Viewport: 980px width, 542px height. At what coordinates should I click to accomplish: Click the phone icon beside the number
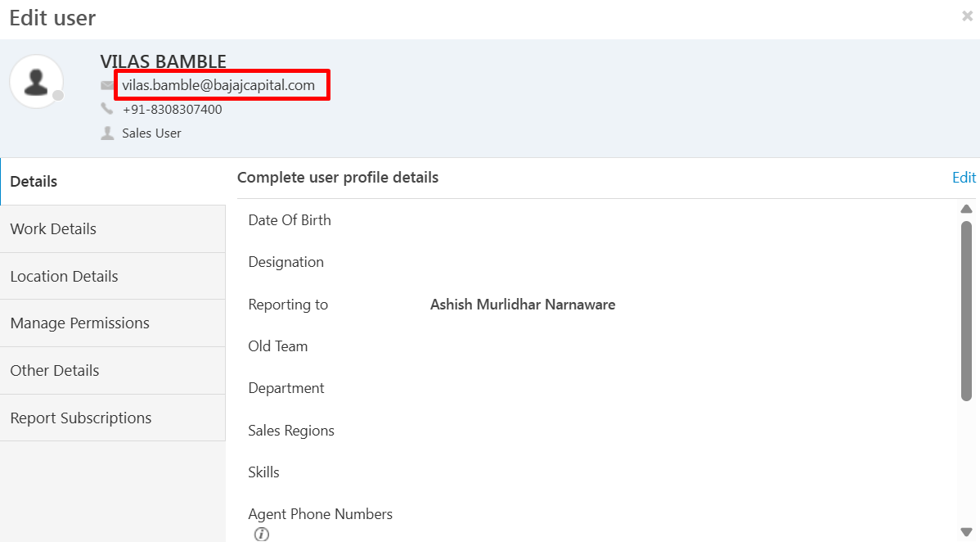[107, 109]
